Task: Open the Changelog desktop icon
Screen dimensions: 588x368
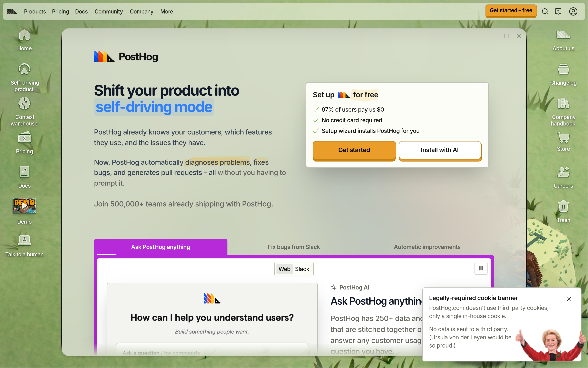Action: (x=563, y=74)
